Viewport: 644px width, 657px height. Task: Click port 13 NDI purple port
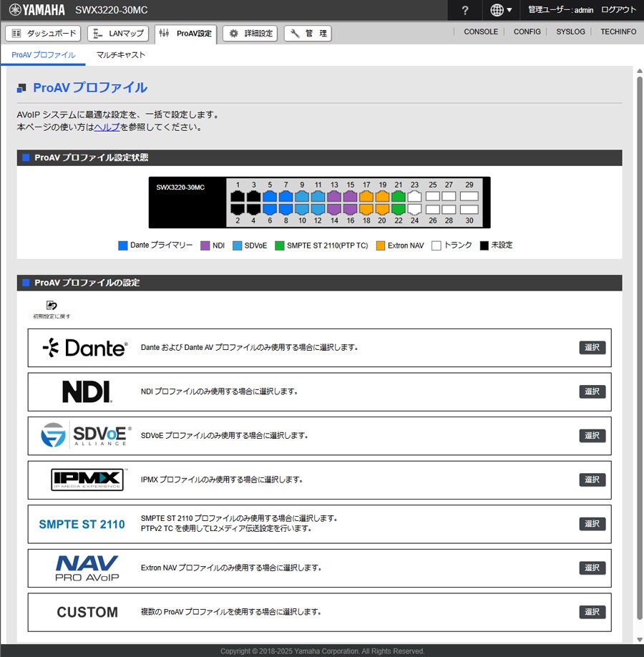334,196
